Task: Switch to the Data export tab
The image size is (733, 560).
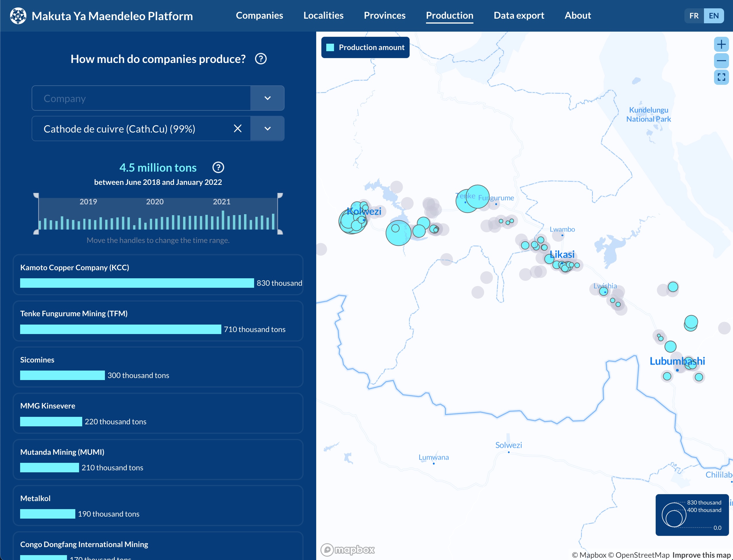Action: tap(519, 15)
